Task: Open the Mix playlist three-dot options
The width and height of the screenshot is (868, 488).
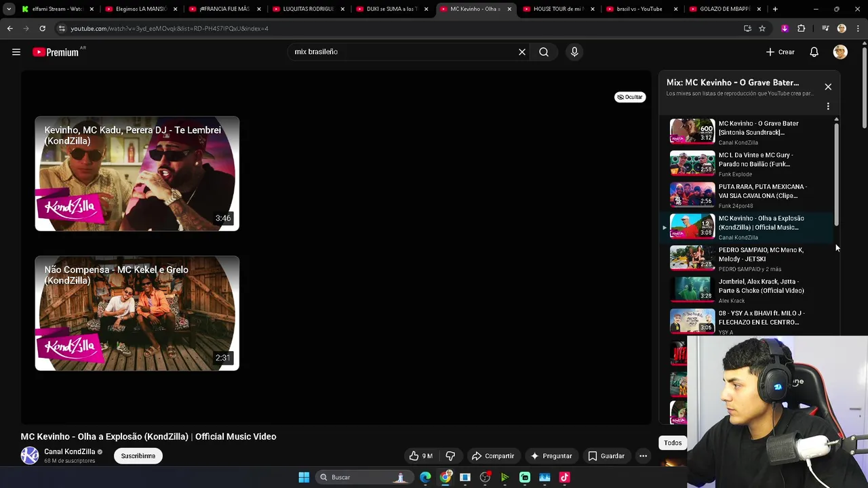Action: click(828, 106)
